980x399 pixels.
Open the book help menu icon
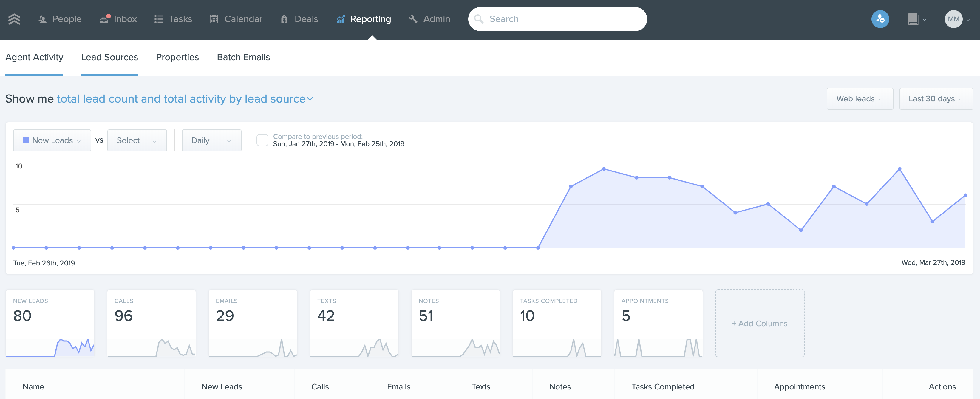click(x=913, y=19)
